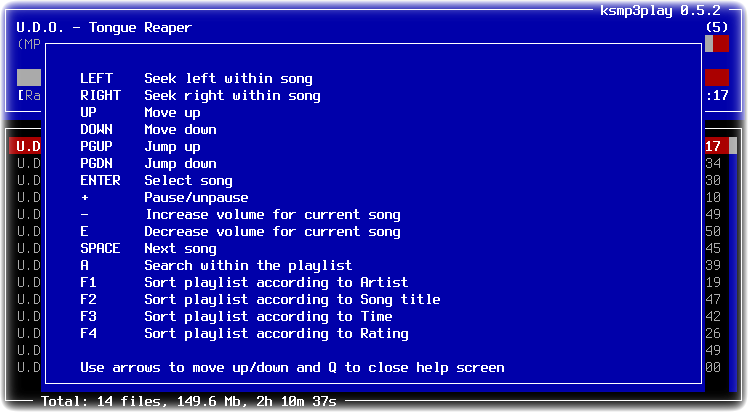This screenshot has height=412, width=748.
Task: Click the 'Total: 14 files, 149.6 Mb' status line
Action: point(188,401)
